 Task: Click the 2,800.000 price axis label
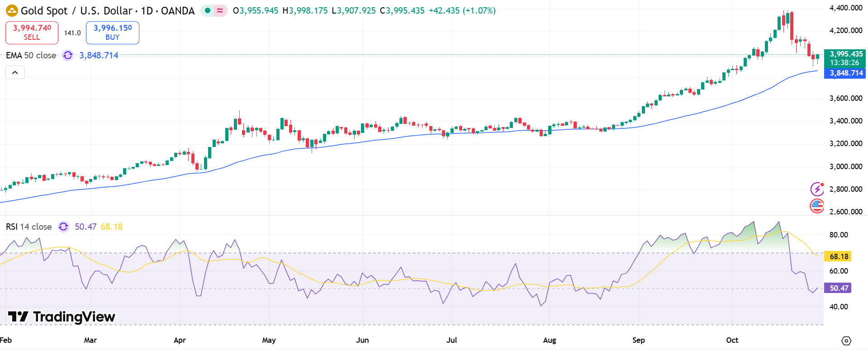(x=846, y=189)
